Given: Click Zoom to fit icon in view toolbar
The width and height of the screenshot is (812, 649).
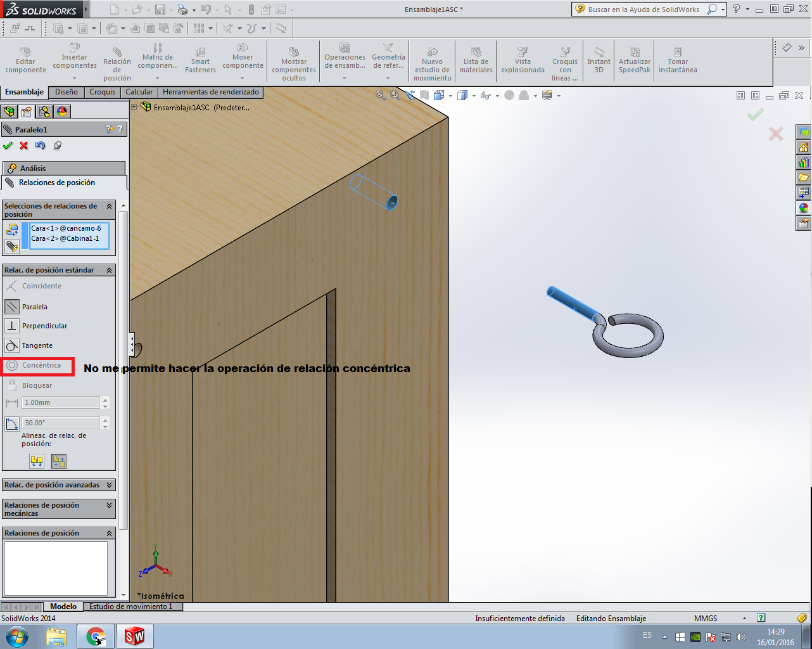Looking at the screenshot, I should (x=381, y=96).
